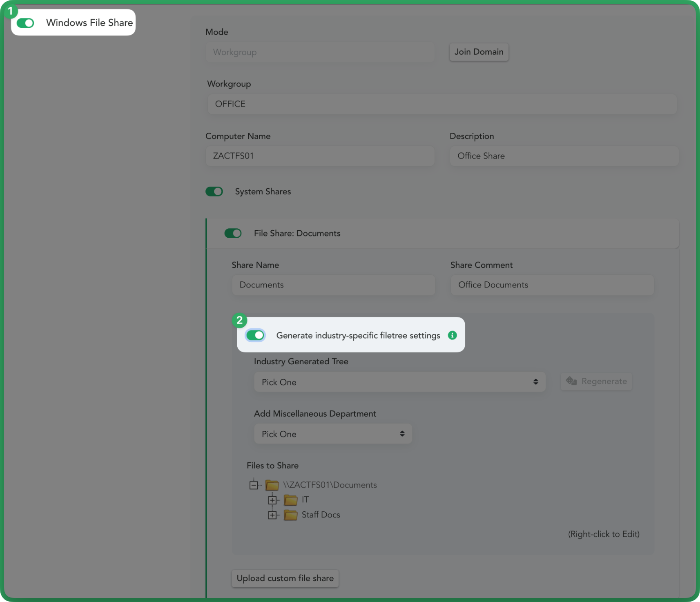
Task: Click the Share Comment input field
Action: [x=552, y=285]
